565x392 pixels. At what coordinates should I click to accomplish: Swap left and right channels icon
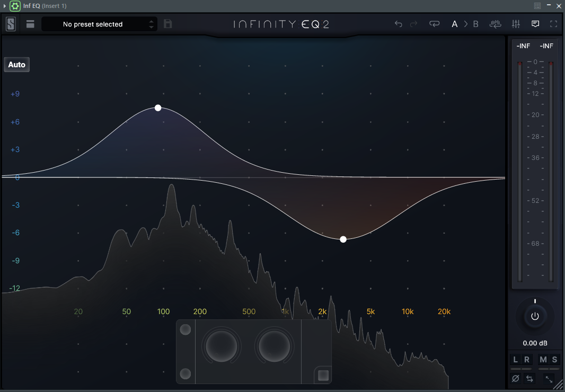pos(529,378)
